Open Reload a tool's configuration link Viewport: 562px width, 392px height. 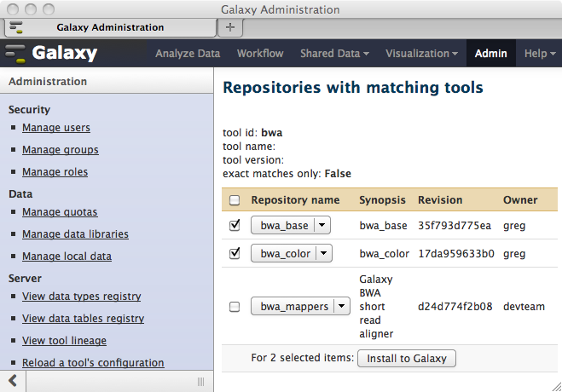point(93,363)
